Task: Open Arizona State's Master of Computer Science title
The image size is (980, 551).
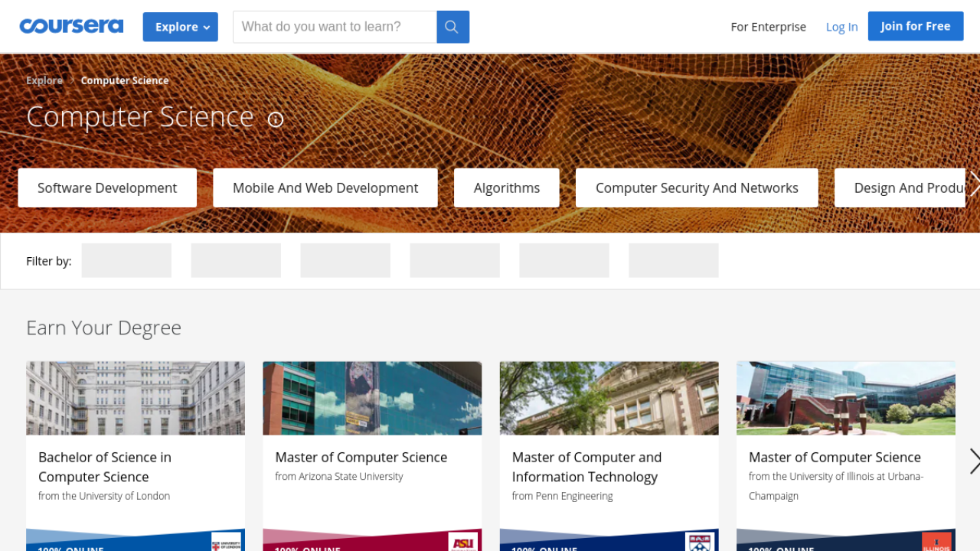Action: [361, 457]
